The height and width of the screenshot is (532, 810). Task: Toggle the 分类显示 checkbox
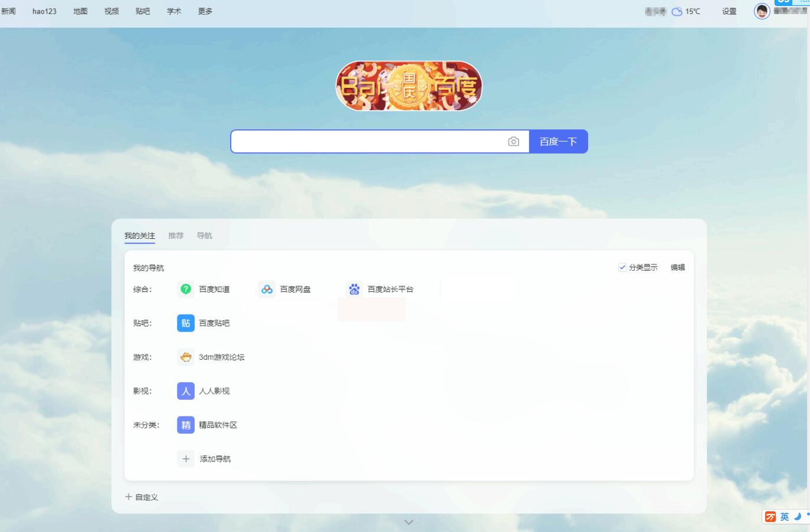[622, 267]
